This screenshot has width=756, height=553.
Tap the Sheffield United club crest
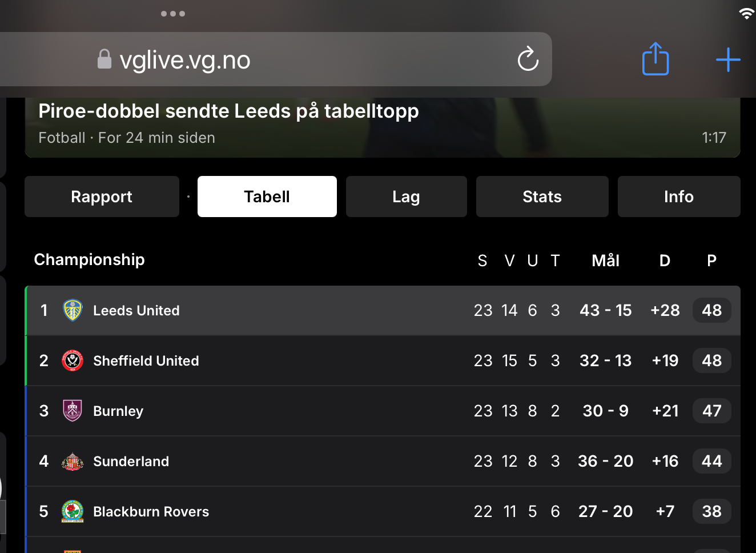point(73,360)
